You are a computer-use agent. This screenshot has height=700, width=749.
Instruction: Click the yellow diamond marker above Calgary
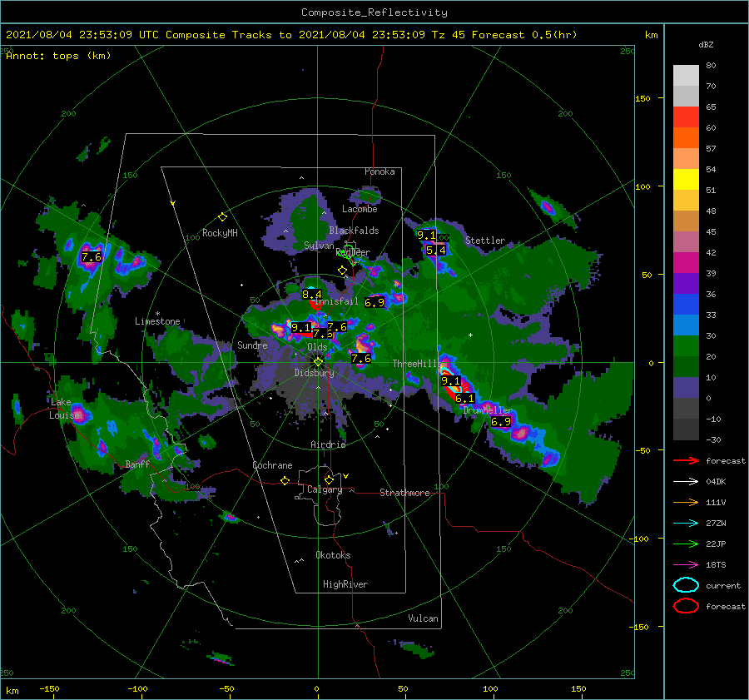329,479
